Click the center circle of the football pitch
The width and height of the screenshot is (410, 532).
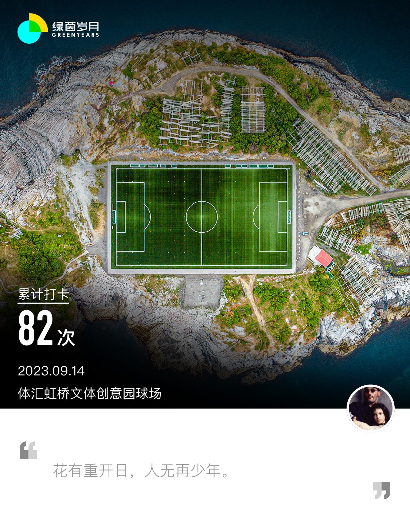pos(202,217)
